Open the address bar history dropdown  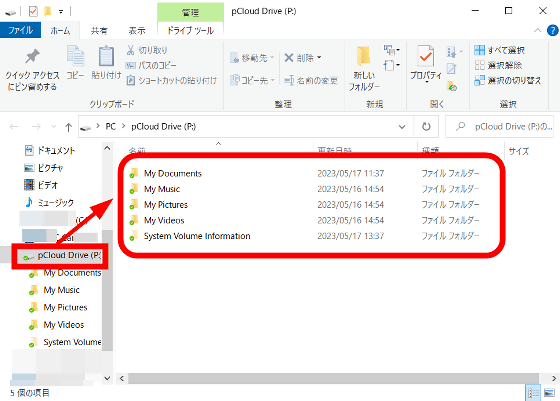[402, 127]
